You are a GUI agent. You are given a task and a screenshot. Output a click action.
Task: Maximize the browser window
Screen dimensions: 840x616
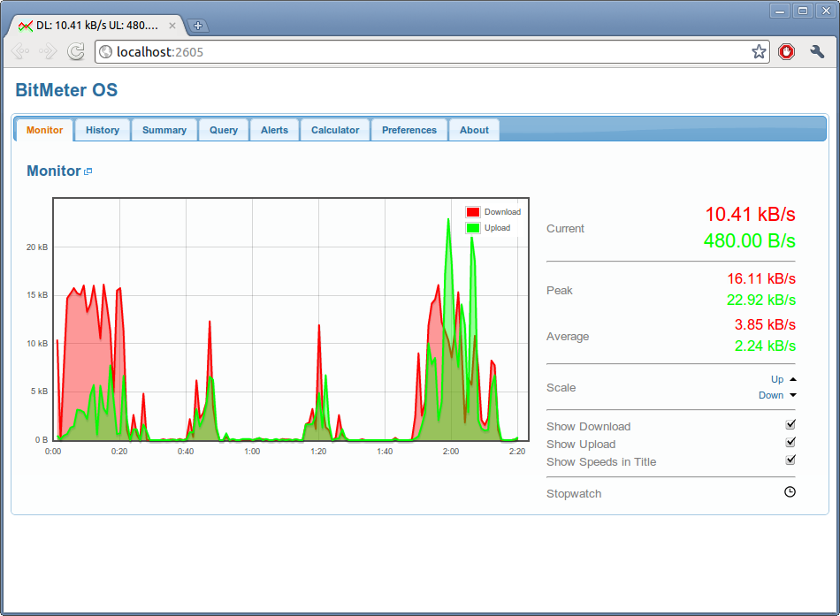[803, 11]
